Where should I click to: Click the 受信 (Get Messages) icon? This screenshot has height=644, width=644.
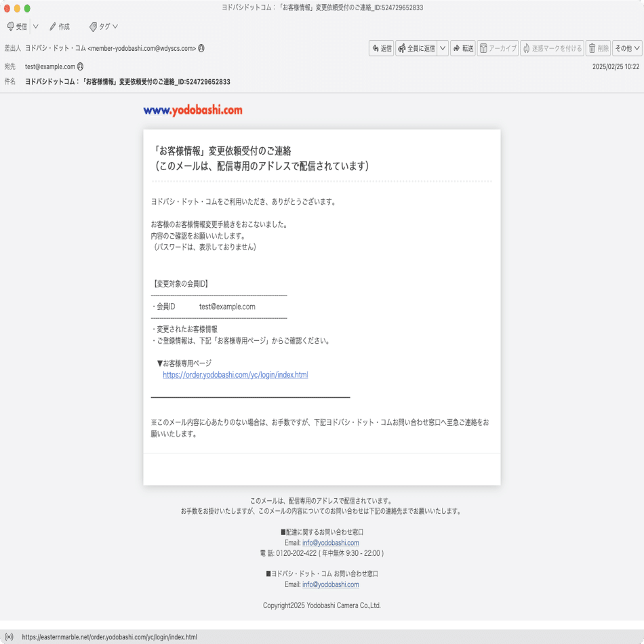click(x=17, y=26)
